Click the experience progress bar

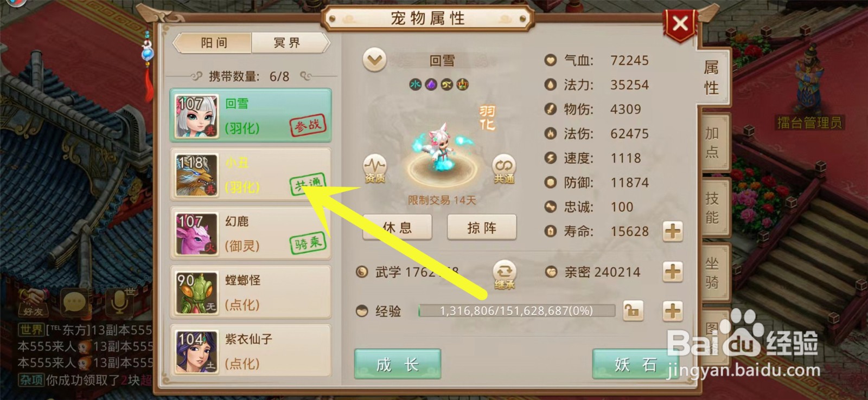[517, 311]
